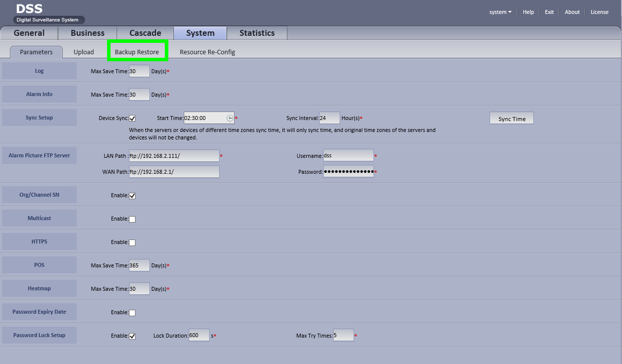Click the Sync Interval hours field

click(x=329, y=118)
